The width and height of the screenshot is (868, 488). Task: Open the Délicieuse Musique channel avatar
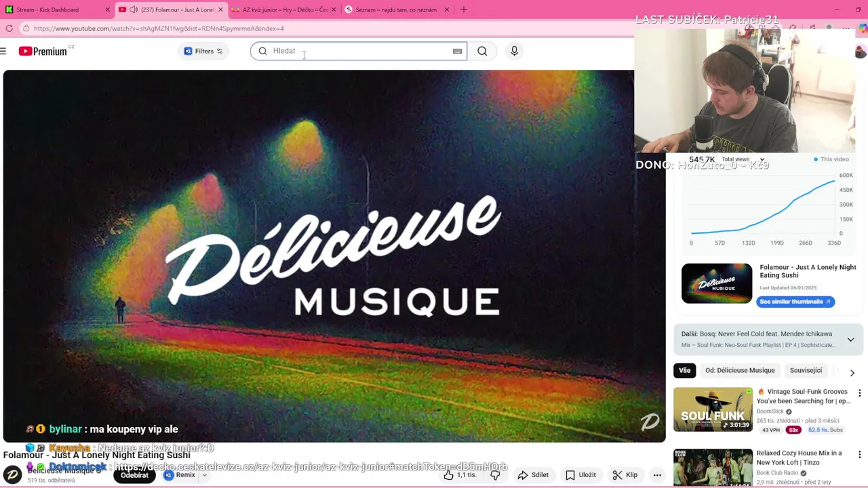tap(12, 475)
